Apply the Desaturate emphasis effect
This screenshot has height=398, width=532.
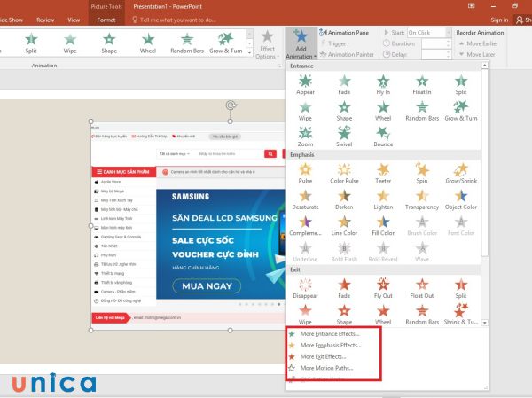pos(305,199)
